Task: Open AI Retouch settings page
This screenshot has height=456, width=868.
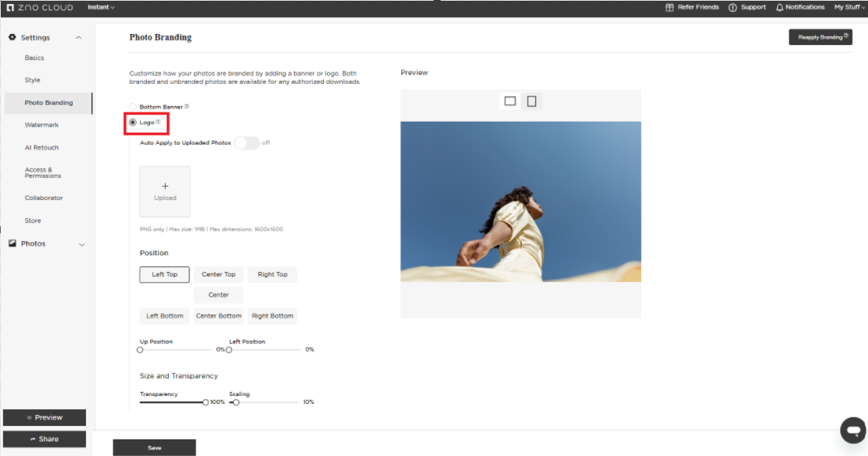Action: click(41, 148)
